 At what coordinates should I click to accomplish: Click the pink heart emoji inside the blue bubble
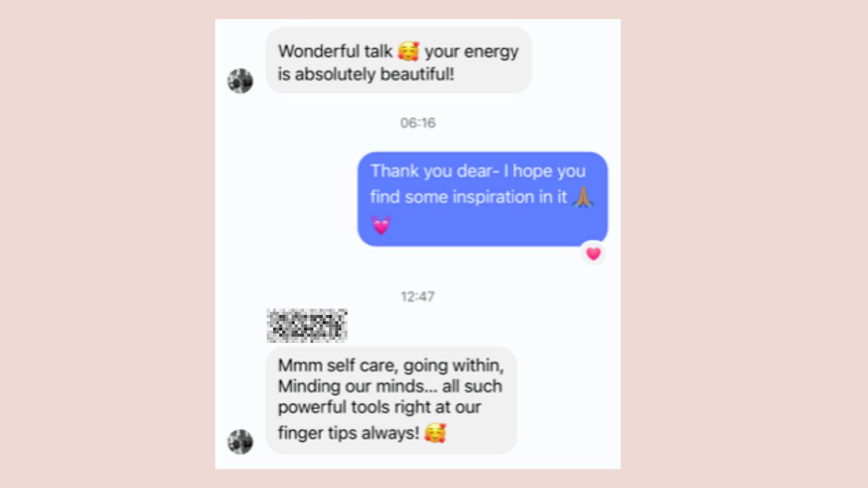click(x=381, y=225)
